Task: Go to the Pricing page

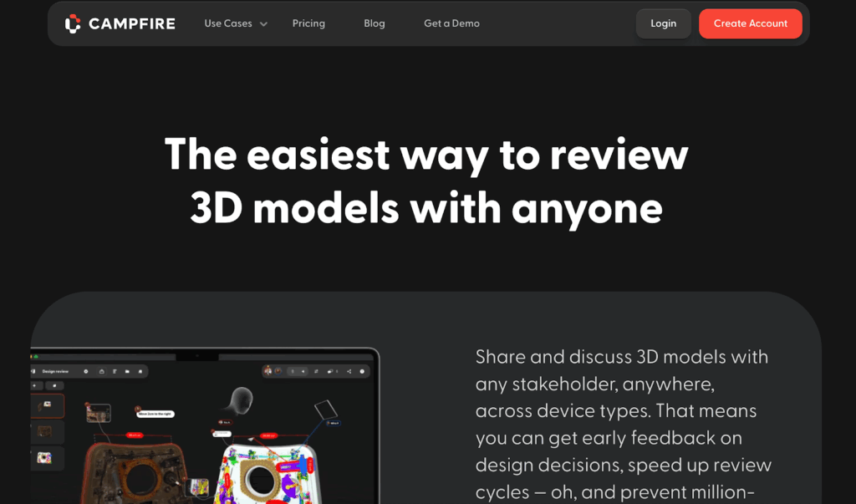Action: 308,23
